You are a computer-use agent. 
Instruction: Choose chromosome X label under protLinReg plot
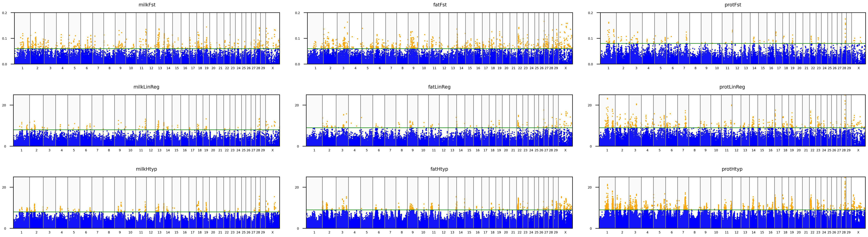point(858,150)
